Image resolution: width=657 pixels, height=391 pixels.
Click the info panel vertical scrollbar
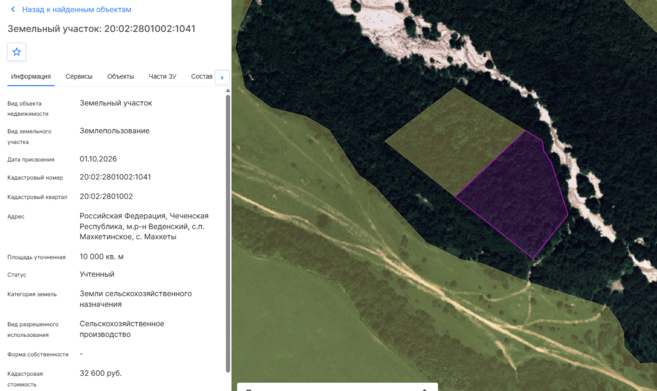click(228, 233)
